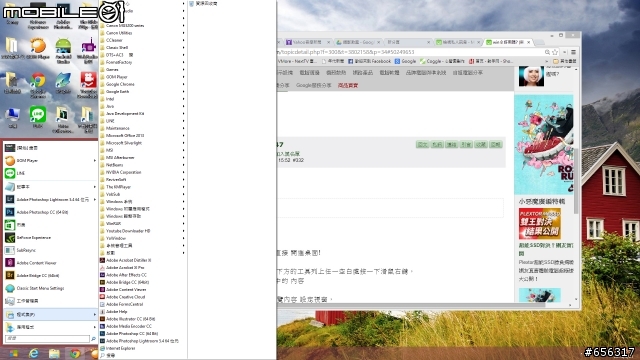
Task: Click the search magnifier beside the start menu search box
Action: pos(93,339)
